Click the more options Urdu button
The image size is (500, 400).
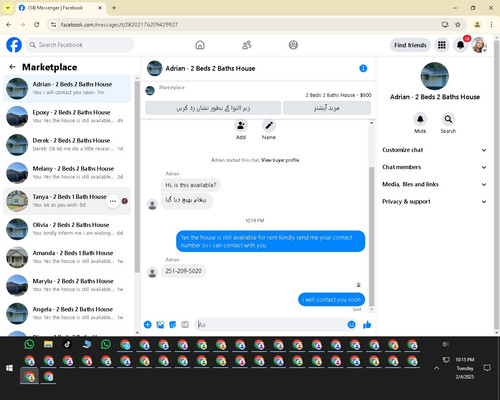(327, 108)
